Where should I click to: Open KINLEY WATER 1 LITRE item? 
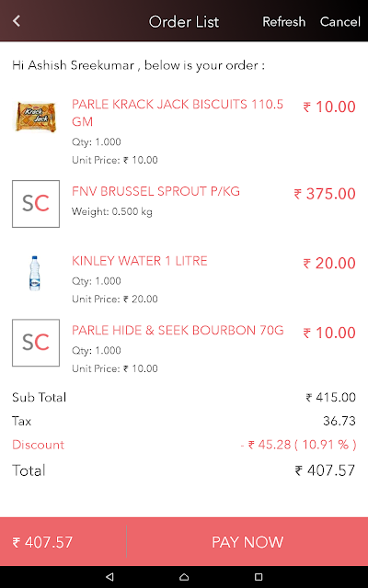139,261
